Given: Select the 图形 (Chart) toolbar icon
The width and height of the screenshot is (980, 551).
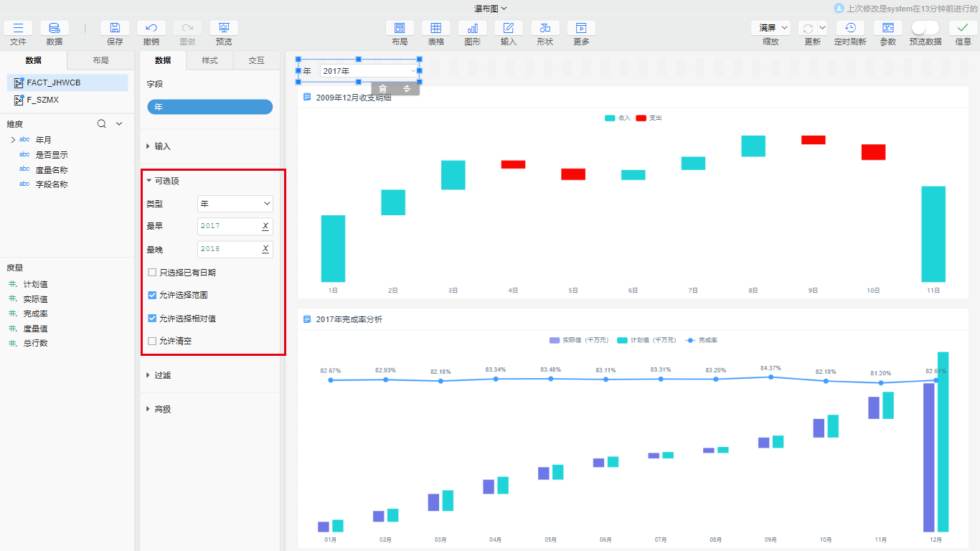Looking at the screenshot, I should pyautogui.click(x=472, y=29).
